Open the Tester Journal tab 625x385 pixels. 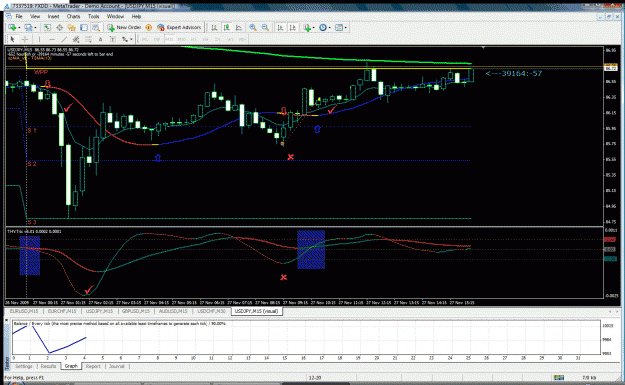117,366
